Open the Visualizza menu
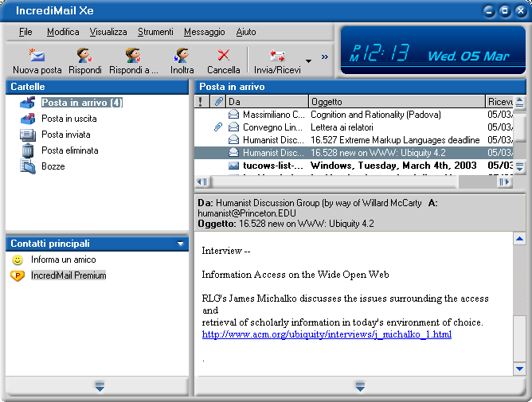The height and width of the screenshot is (402, 532). (108, 32)
